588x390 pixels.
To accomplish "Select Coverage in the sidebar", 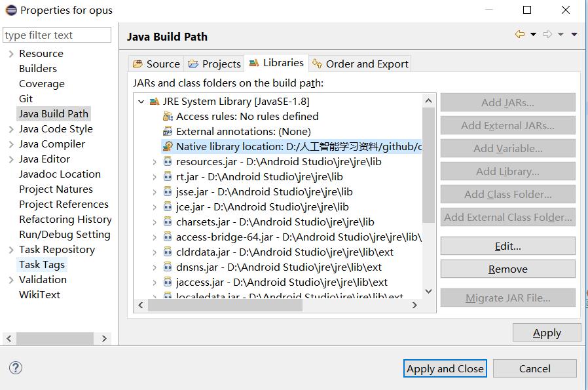I will pos(42,84).
